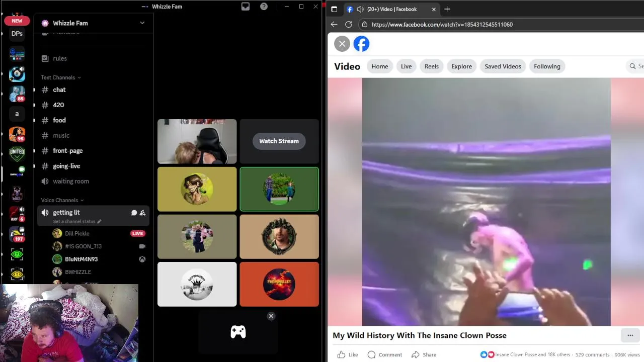
Task: Close the Facebook video viewer with gray X
Action: coord(342,44)
